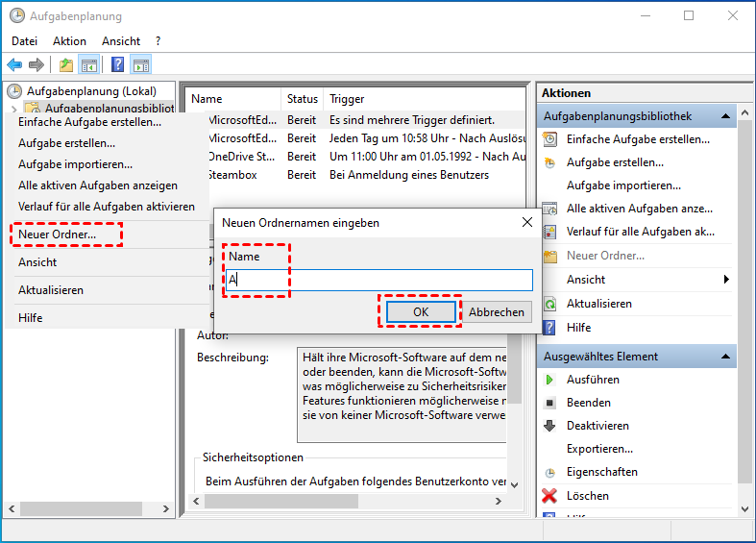Collapse the Ausgewähltes Element section
Screen dimensions: 756x543
pyautogui.click(x=725, y=357)
